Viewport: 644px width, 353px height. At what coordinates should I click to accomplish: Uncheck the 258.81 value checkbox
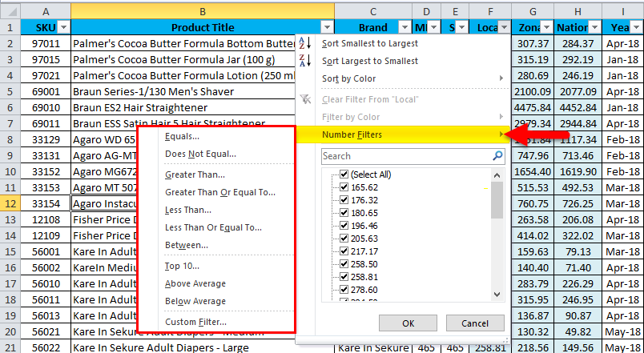point(344,277)
